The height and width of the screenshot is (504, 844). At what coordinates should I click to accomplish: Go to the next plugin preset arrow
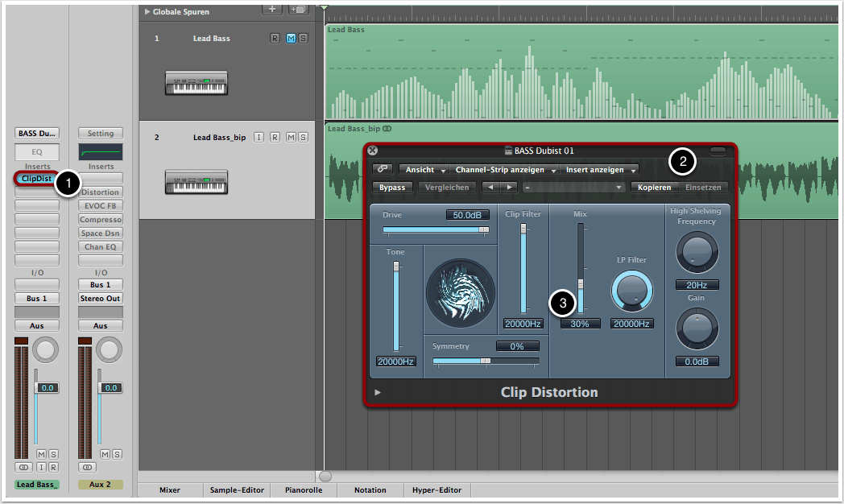[509, 187]
